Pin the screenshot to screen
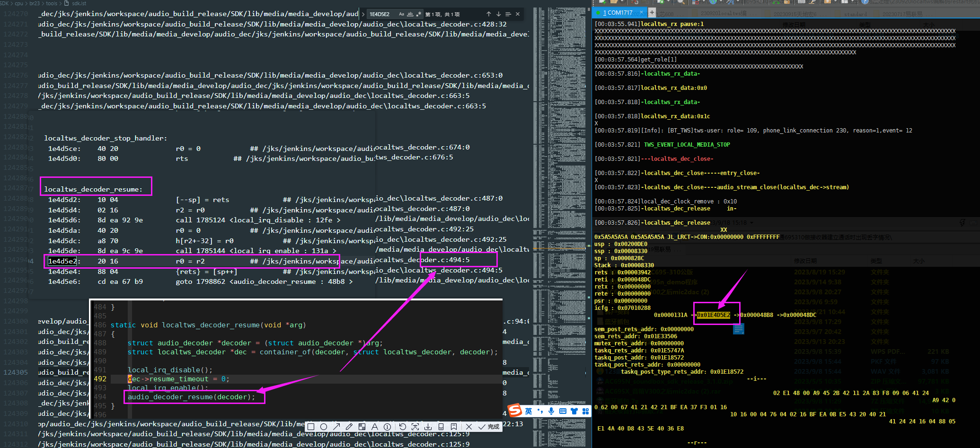Image resolution: width=980 pixels, height=448 pixels. [454, 427]
